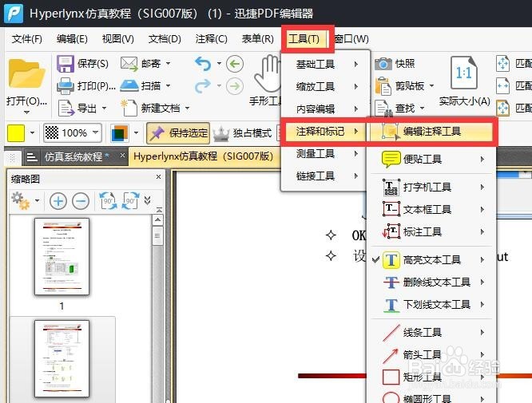Open the View (视图) menu
Image resolution: width=532 pixels, height=403 pixels.
[x=117, y=39]
